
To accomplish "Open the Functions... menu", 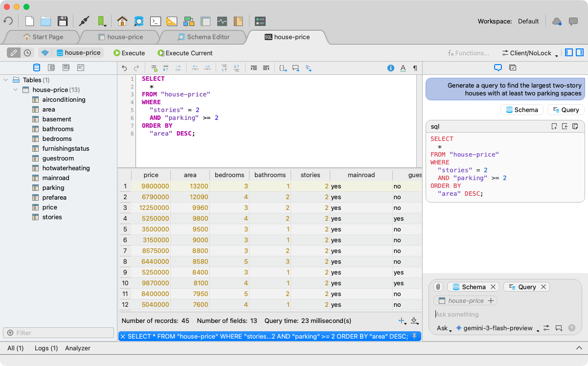I will 468,53.
